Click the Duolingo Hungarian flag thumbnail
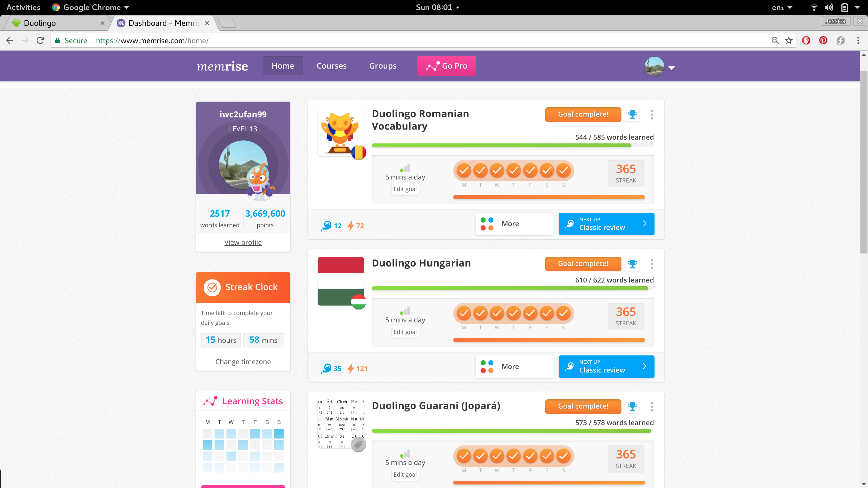Screen dimensions: 868x488 coord(340,281)
